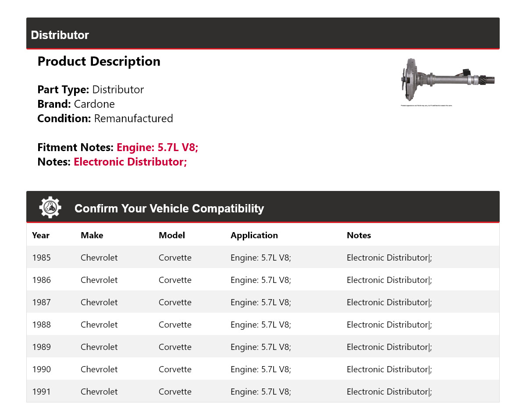The height and width of the screenshot is (420, 526).
Task: Click the Model column header
Action: coord(172,235)
